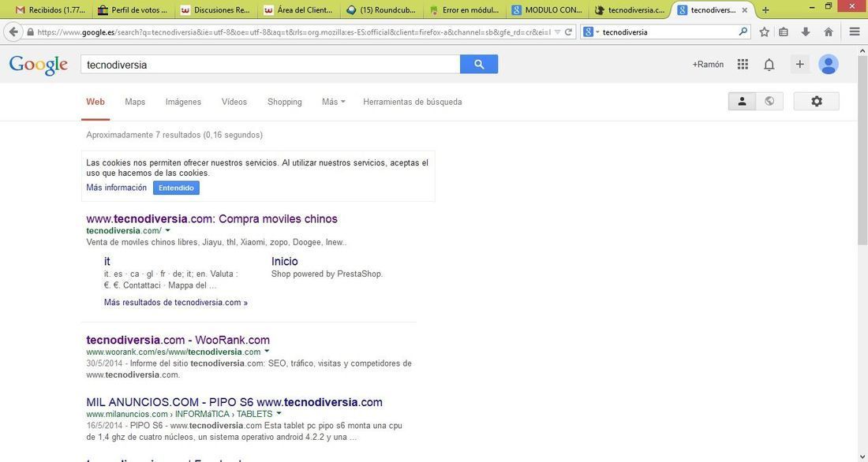The height and width of the screenshot is (462, 868).
Task: Open dropdown arrow next to milanuncios URL
Action: tap(279, 413)
